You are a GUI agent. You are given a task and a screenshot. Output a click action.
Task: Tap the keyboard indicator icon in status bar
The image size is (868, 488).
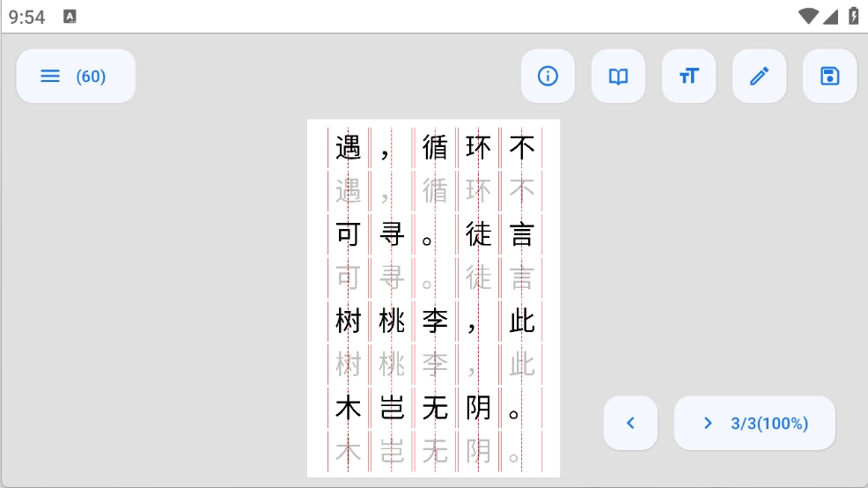point(70,16)
